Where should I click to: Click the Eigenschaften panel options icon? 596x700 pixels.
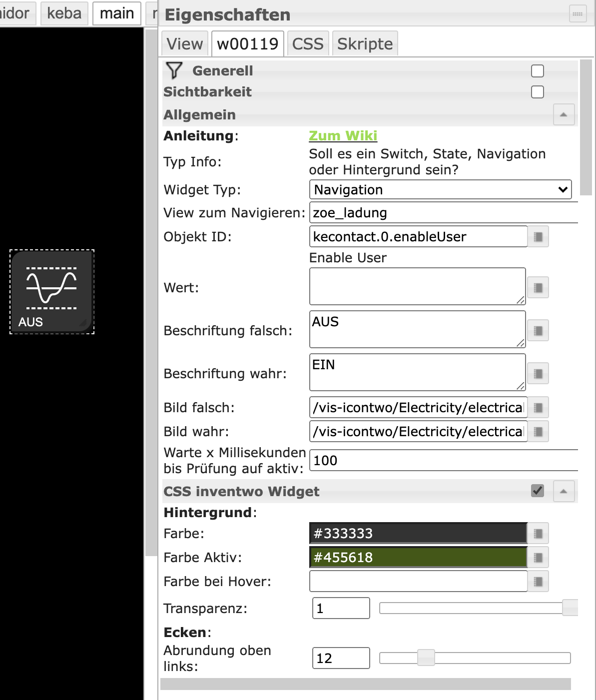[x=578, y=14]
